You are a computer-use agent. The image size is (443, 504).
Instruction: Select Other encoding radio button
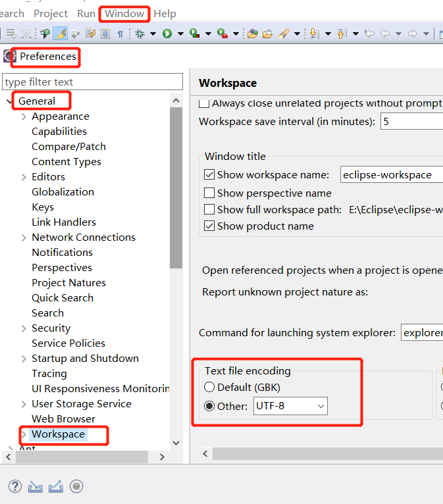(x=209, y=406)
